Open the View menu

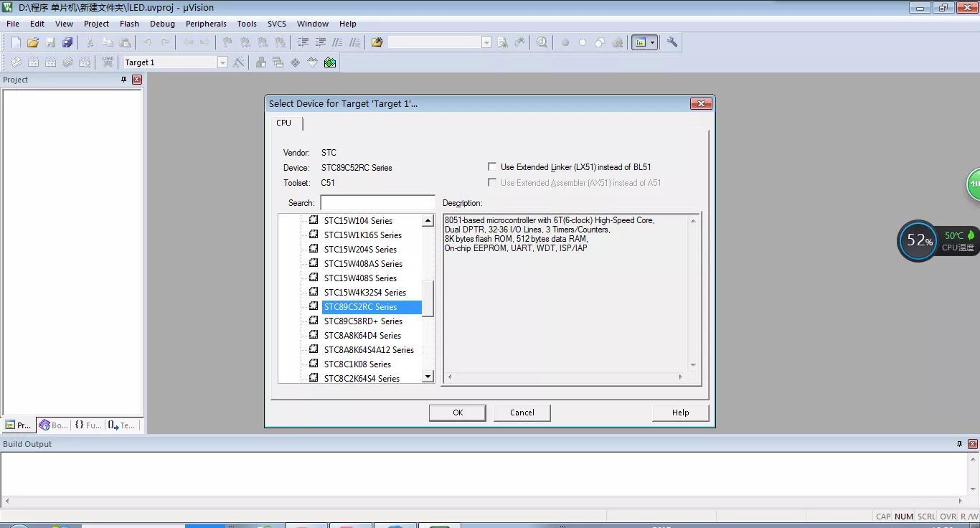pyautogui.click(x=64, y=24)
